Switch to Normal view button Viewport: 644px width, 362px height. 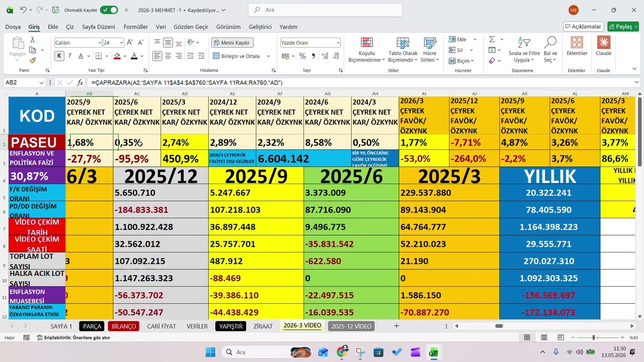coord(527,337)
